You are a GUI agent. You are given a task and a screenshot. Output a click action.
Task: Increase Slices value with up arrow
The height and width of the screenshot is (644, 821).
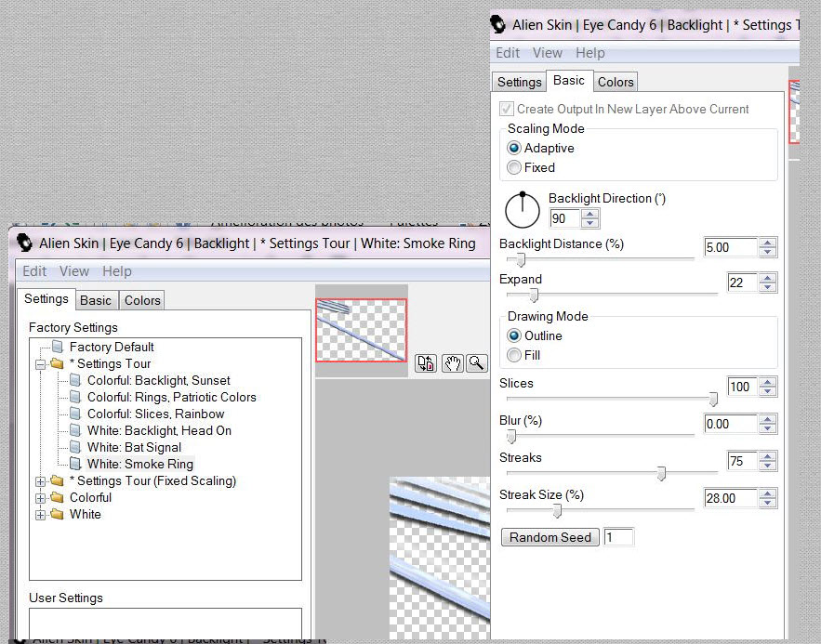click(768, 382)
